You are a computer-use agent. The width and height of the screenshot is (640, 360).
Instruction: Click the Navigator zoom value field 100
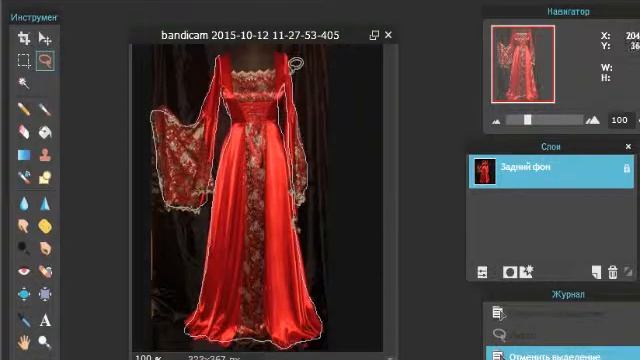619,120
